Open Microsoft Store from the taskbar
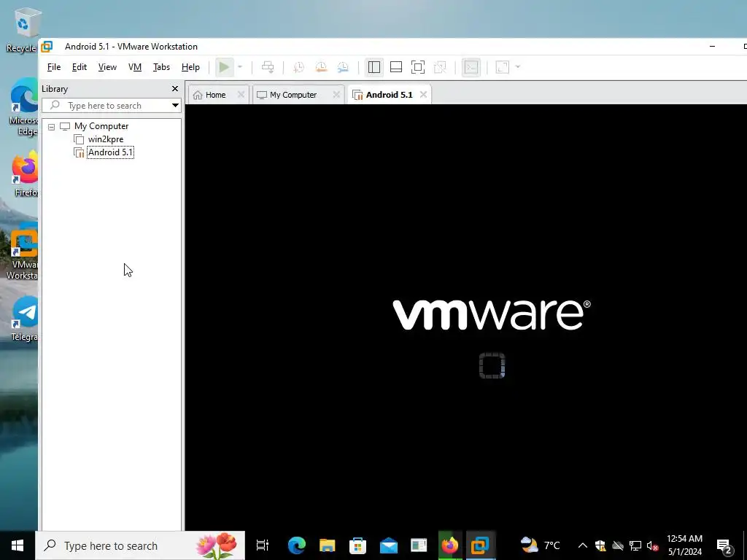Image resolution: width=747 pixels, height=560 pixels. pyautogui.click(x=357, y=545)
